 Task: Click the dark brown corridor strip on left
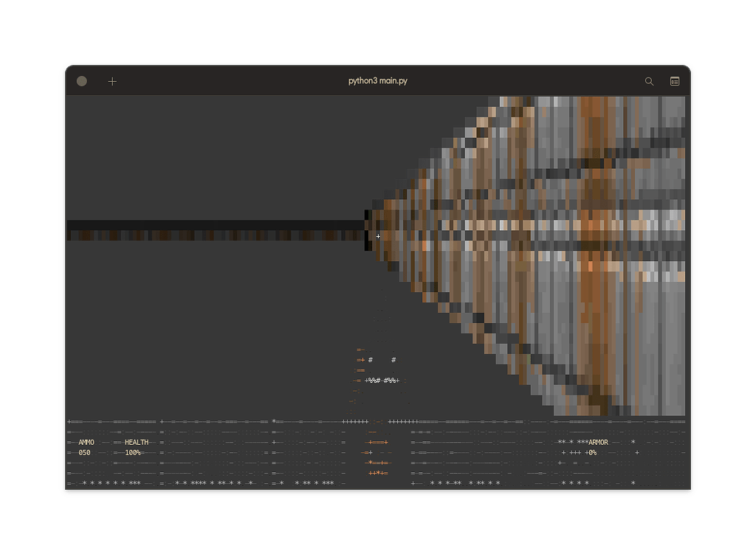tap(214, 235)
